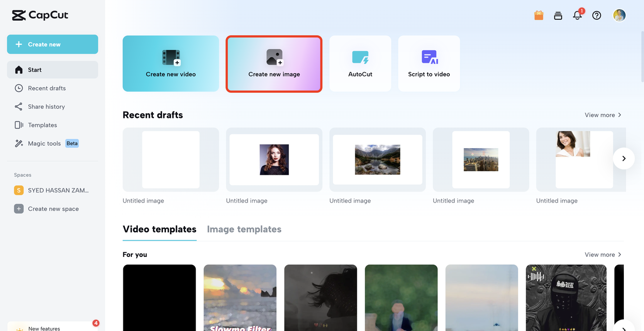This screenshot has width=644, height=331.
Task: Click the Recent drafts heading
Action: tap(153, 115)
